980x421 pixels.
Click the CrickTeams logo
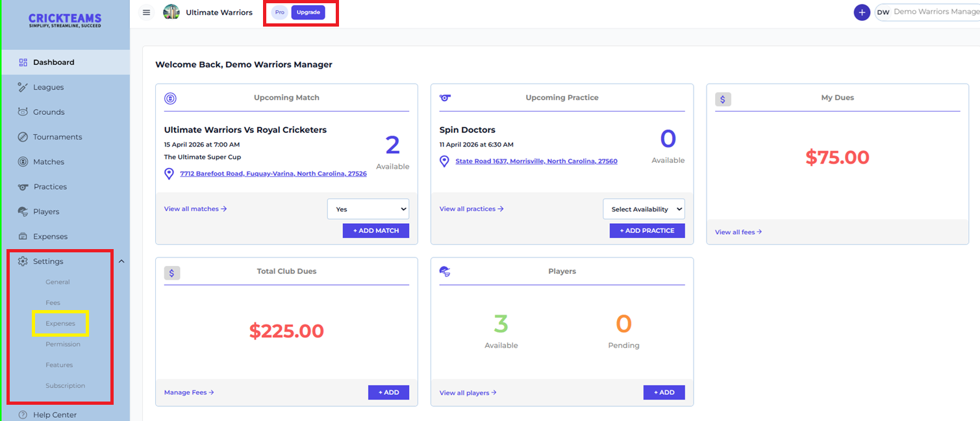65,21
